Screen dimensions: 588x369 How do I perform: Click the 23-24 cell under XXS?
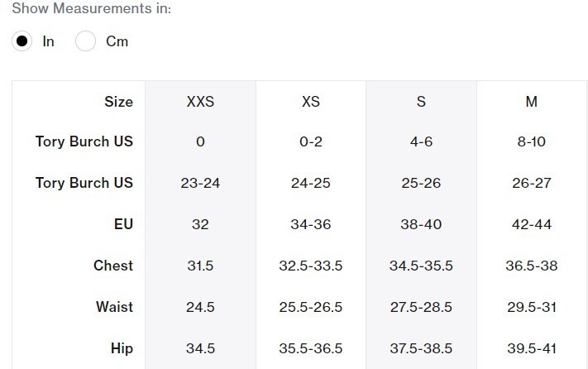(200, 183)
